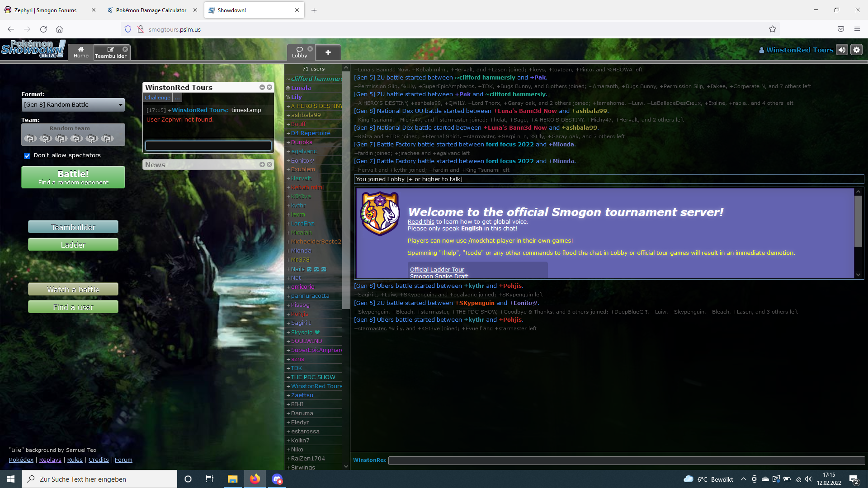Open Discord from the taskbar
The height and width of the screenshot is (488, 868).
point(277,479)
